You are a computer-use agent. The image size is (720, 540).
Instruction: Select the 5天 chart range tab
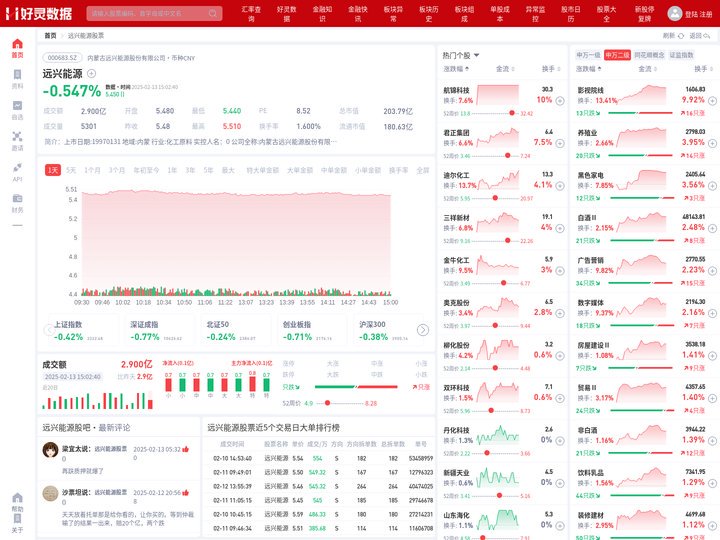point(71,170)
